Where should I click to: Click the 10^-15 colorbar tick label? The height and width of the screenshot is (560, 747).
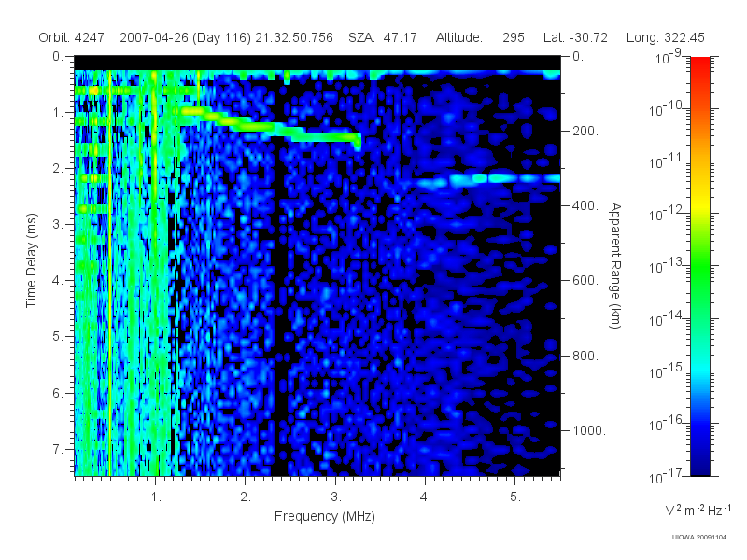(x=667, y=371)
